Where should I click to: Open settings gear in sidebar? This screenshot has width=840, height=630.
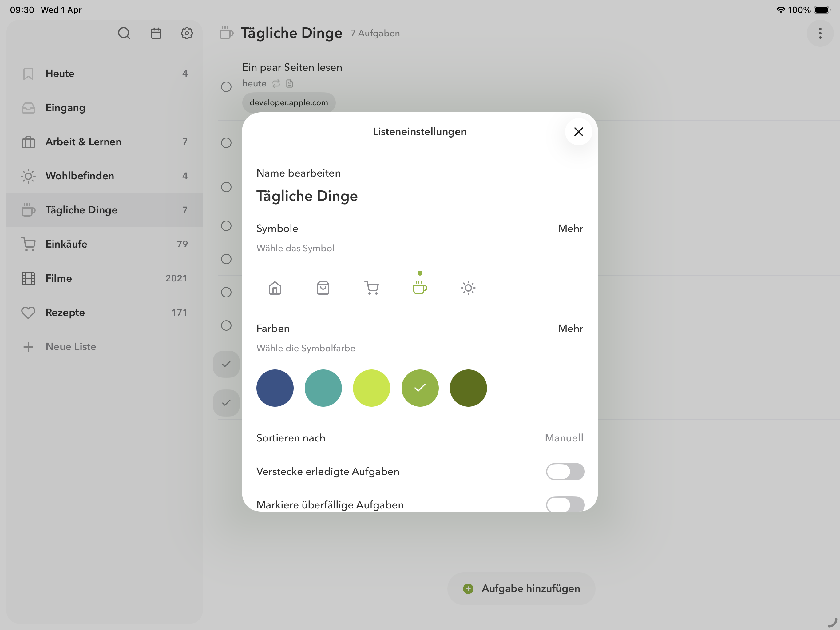pyautogui.click(x=186, y=34)
